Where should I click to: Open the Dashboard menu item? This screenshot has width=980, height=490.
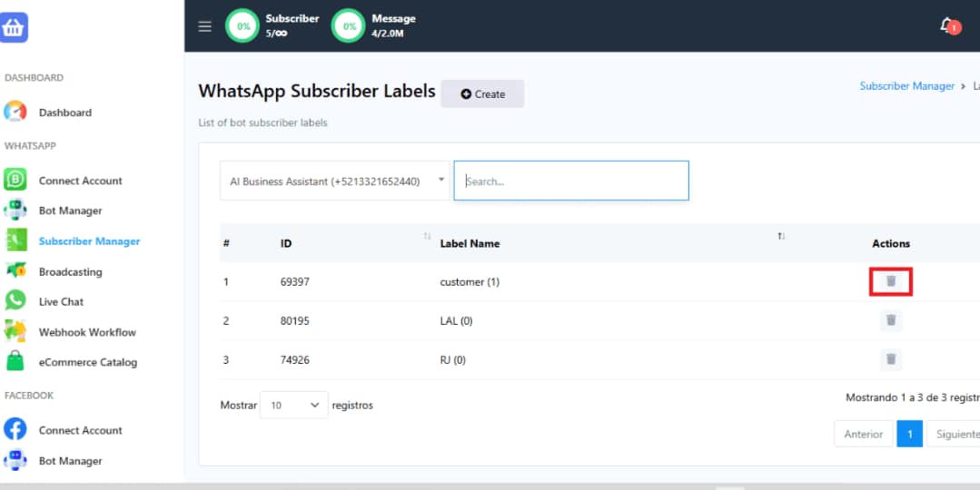point(64,113)
